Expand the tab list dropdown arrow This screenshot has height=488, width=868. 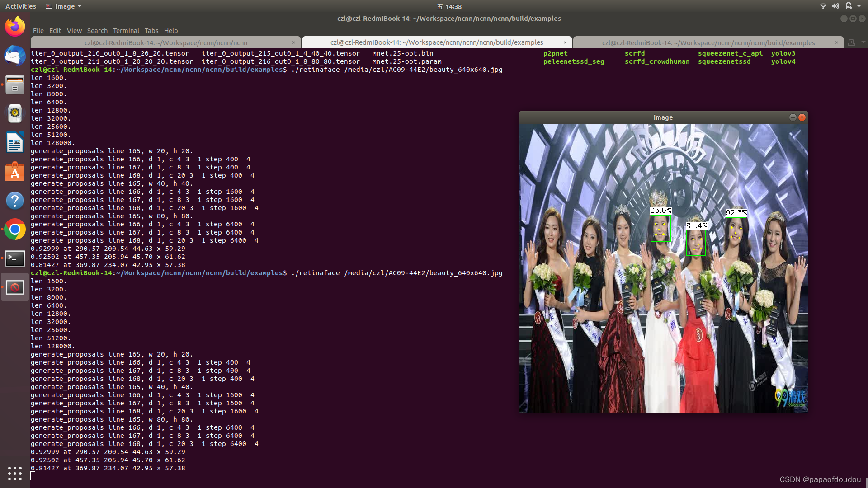[863, 42]
